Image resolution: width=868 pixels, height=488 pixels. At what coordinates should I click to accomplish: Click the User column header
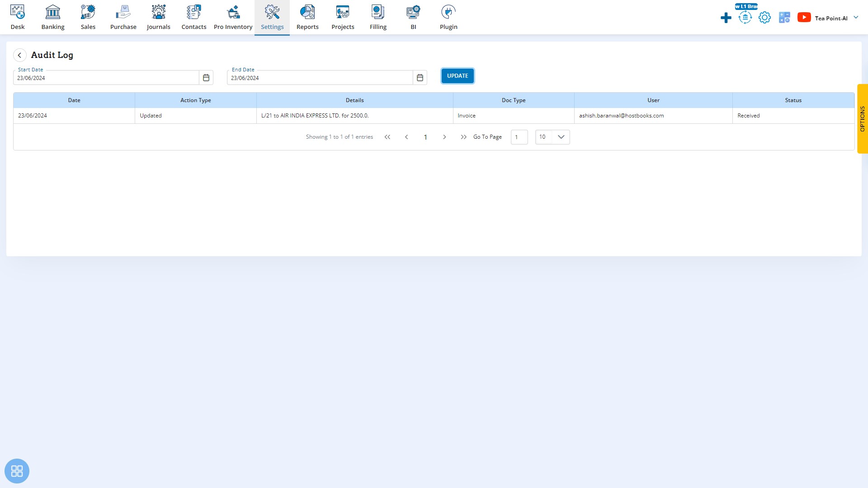point(653,100)
